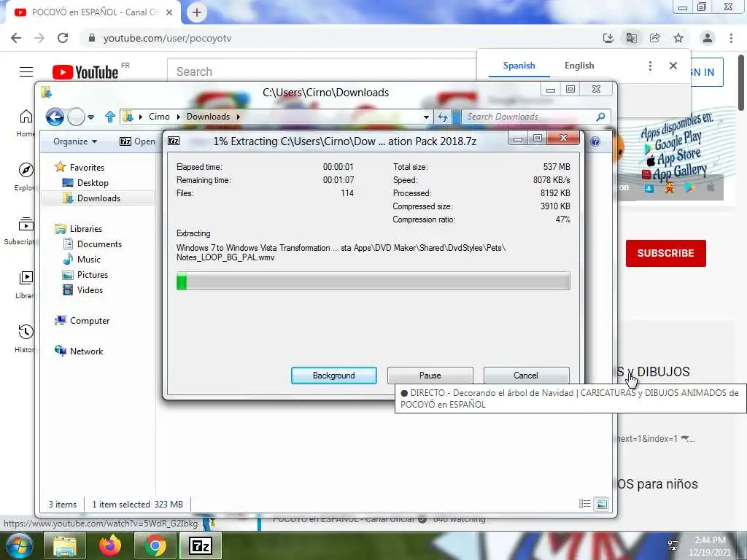Expand the arrow between Cirno and Downloads
Viewport: 747px width, 560px height.
pos(178,117)
